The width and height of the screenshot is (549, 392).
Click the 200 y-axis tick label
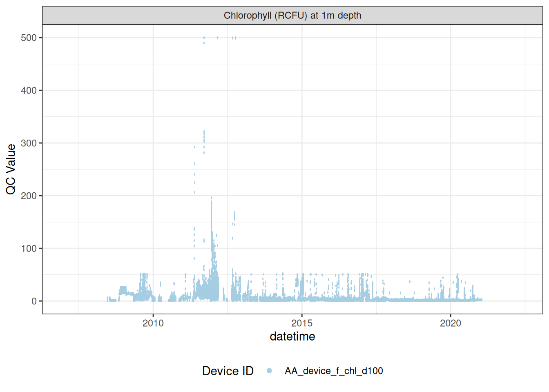tap(29, 196)
